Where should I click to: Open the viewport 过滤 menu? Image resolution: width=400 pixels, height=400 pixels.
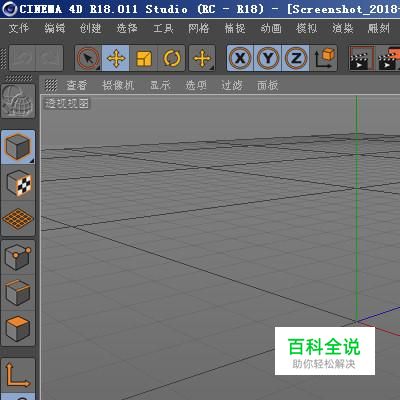232,86
